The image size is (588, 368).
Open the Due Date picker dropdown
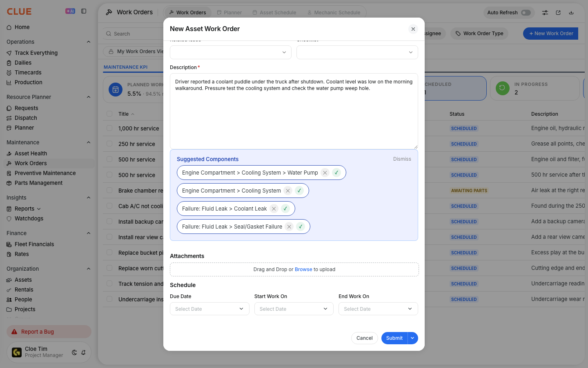(209, 309)
